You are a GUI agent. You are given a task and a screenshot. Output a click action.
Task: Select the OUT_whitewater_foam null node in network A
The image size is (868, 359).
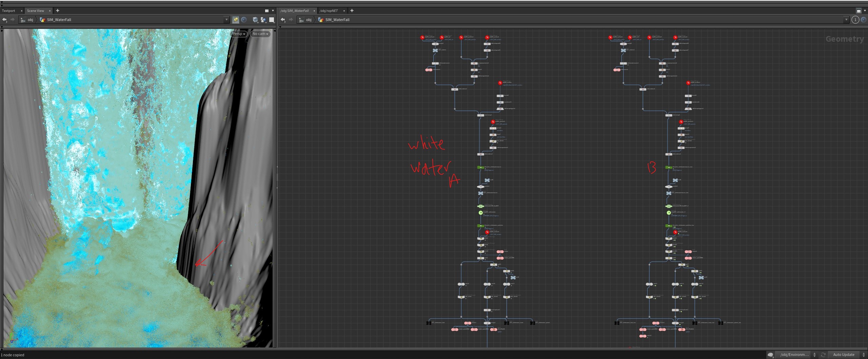point(507,323)
